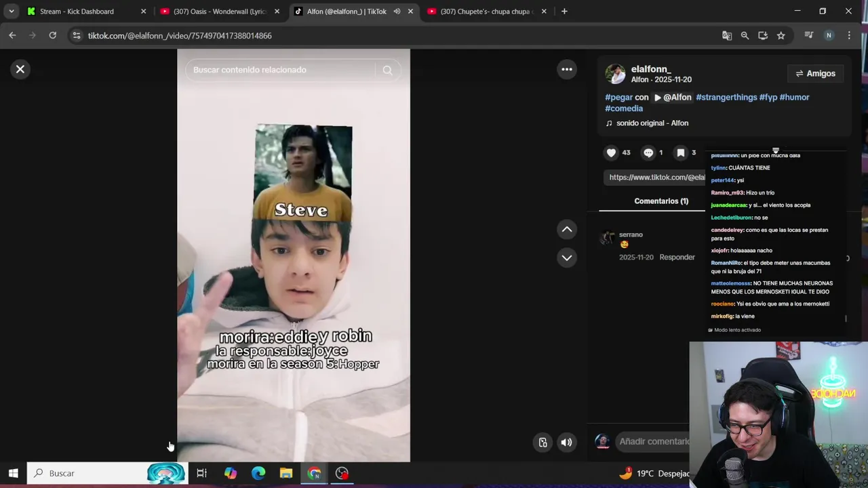The image size is (868, 488).
Task: Switch to the Chupete's chupa chupa YouTube tab
Action: [x=487, y=12]
